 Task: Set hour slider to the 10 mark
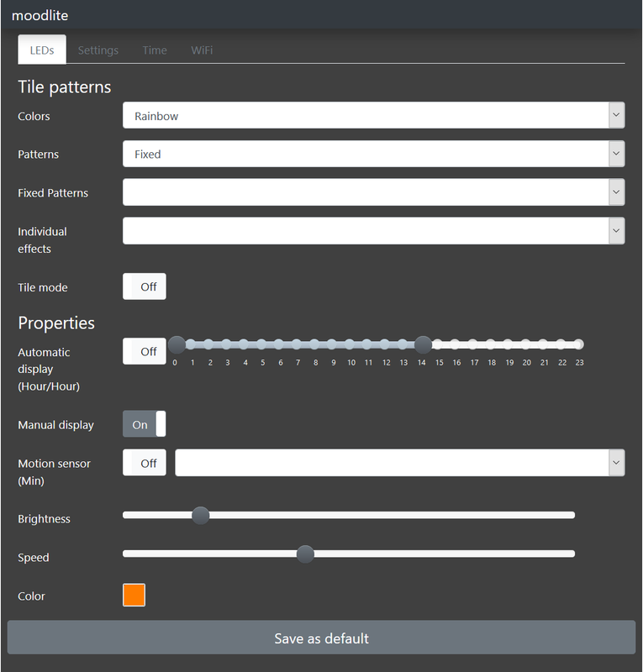coord(350,344)
